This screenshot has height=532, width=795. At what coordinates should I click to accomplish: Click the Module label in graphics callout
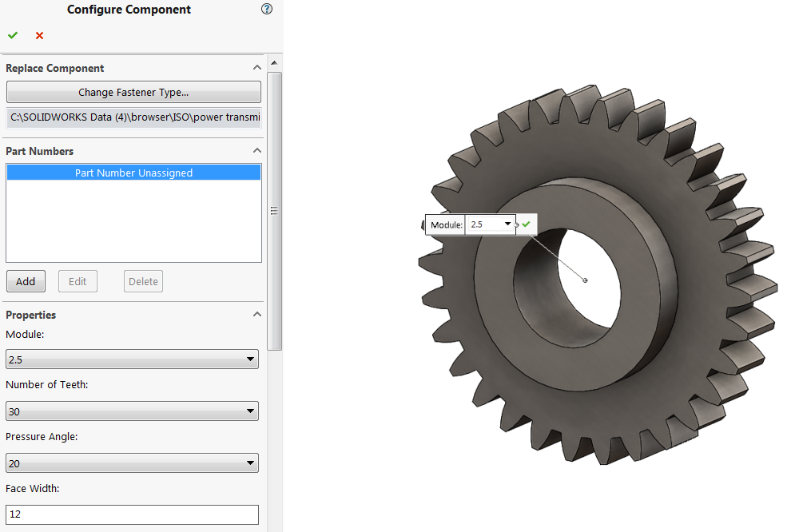(x=446, y=225)
